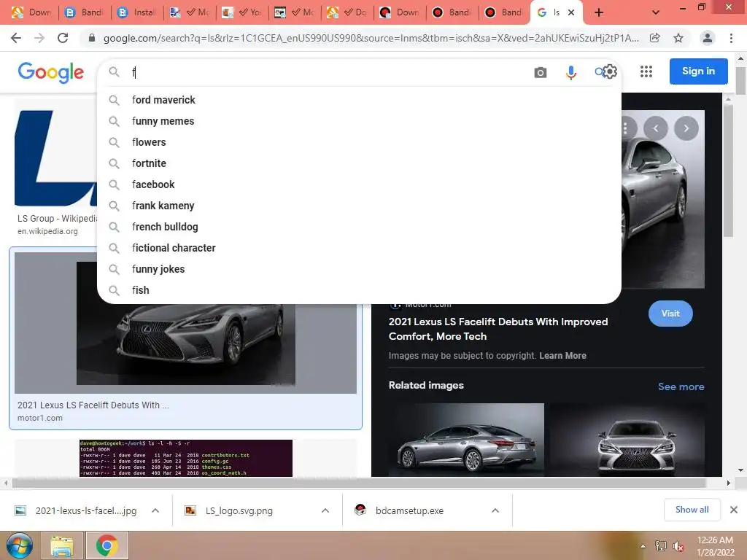The image size is (747, 560).
Task: Click the browser address bar URL
Action: [371, 38]
